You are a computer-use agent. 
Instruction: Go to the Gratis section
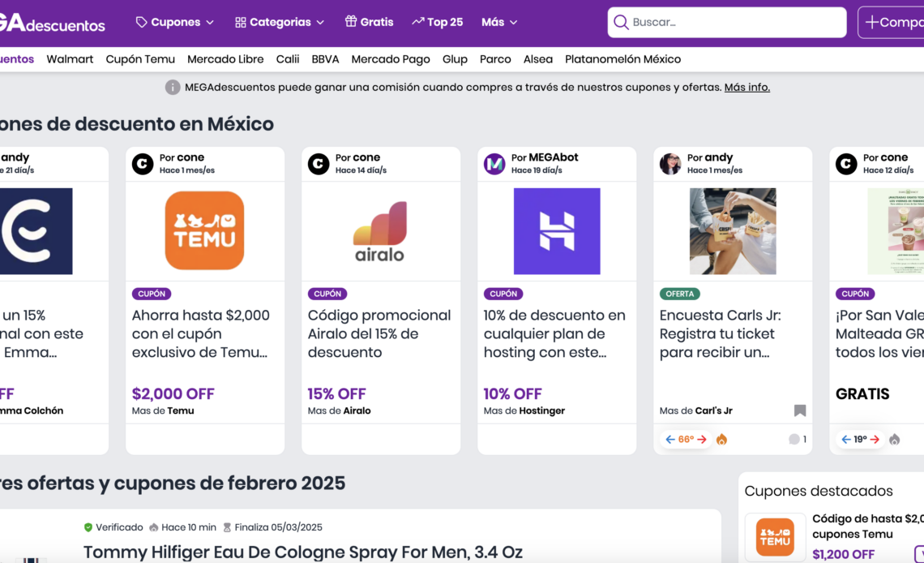(x=369, y=23)
